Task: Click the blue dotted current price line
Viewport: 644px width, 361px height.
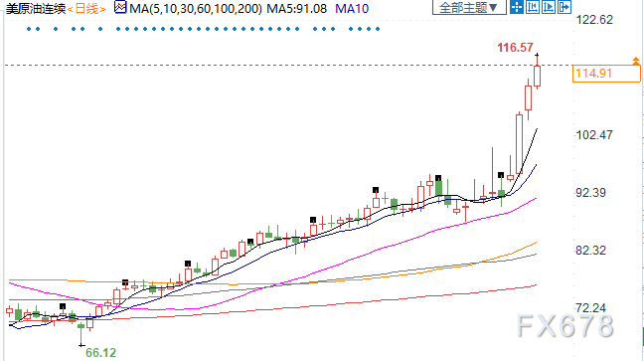Action: 287,65
